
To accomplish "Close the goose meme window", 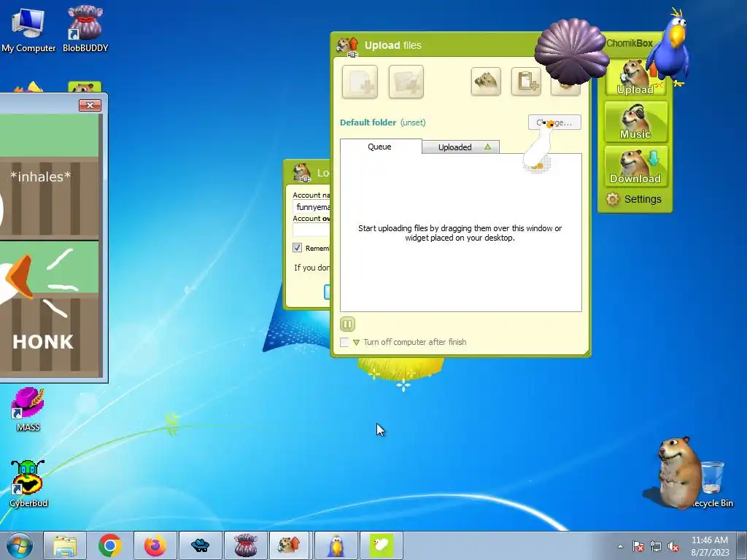I will click(90, 105).
